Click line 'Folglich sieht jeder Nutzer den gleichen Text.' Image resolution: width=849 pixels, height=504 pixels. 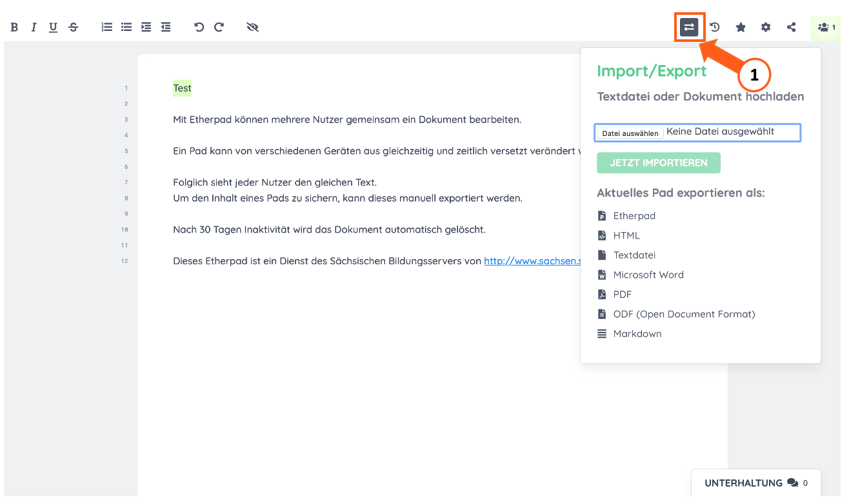click(x=275, y=182)
